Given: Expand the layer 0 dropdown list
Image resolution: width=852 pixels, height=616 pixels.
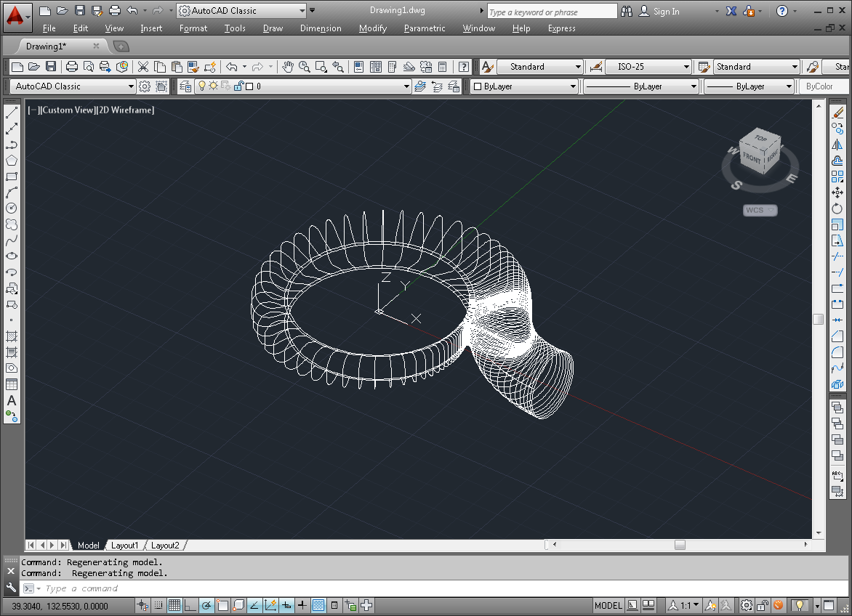Looking at the screenshot, I should tap(406, 86).
